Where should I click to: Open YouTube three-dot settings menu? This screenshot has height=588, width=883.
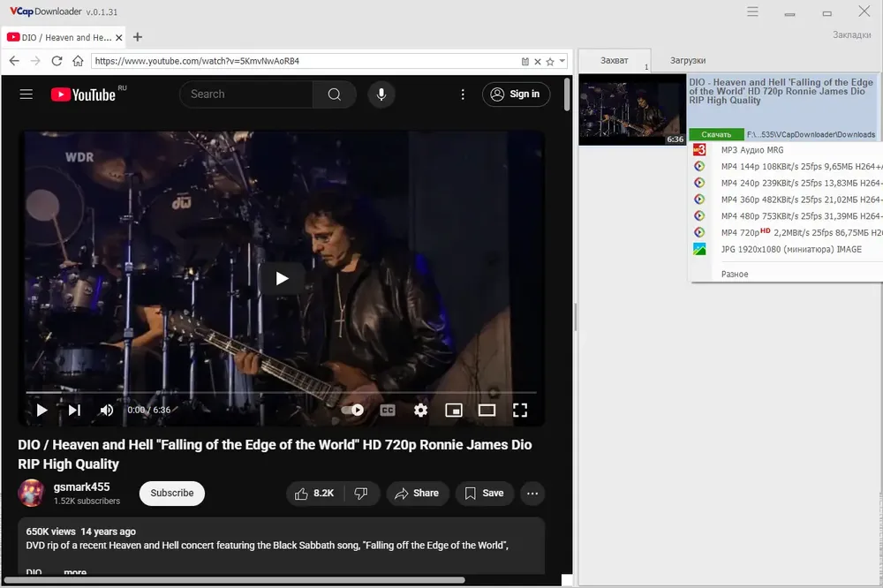pos(463,94)
